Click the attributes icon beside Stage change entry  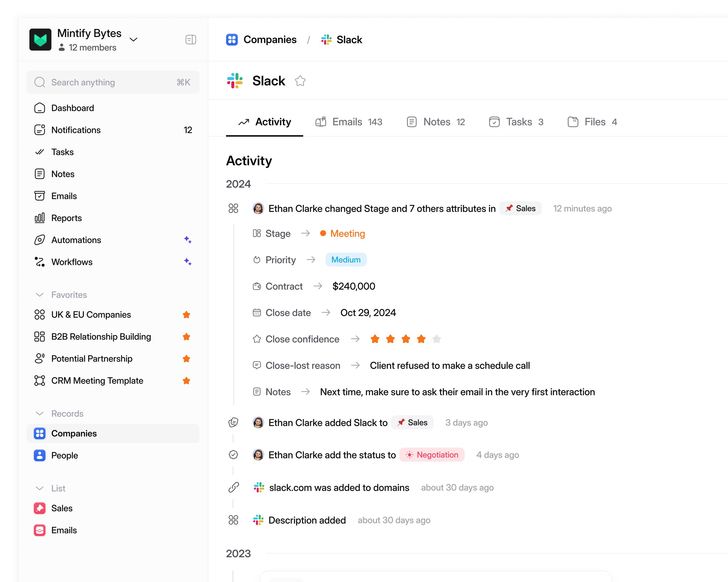233,209
